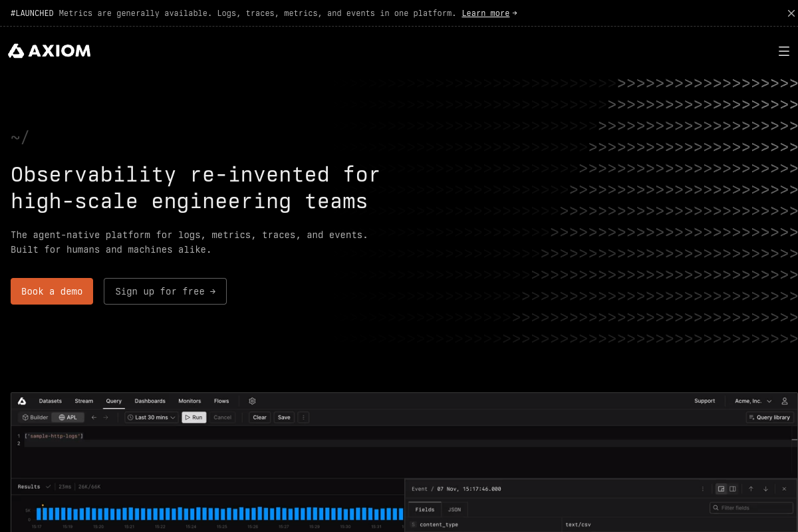Save the query
This screenshot has height=532, width=798.
pos(284,418)
